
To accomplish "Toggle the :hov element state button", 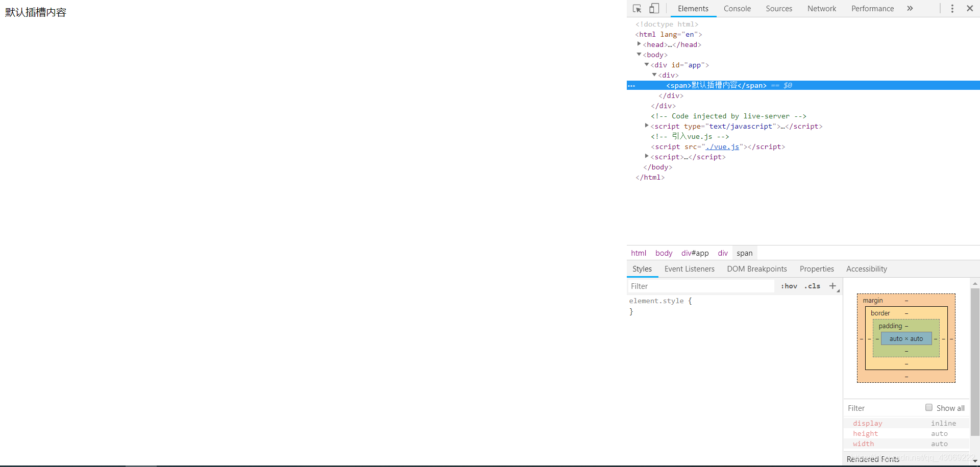I will (x=789, y=286).
